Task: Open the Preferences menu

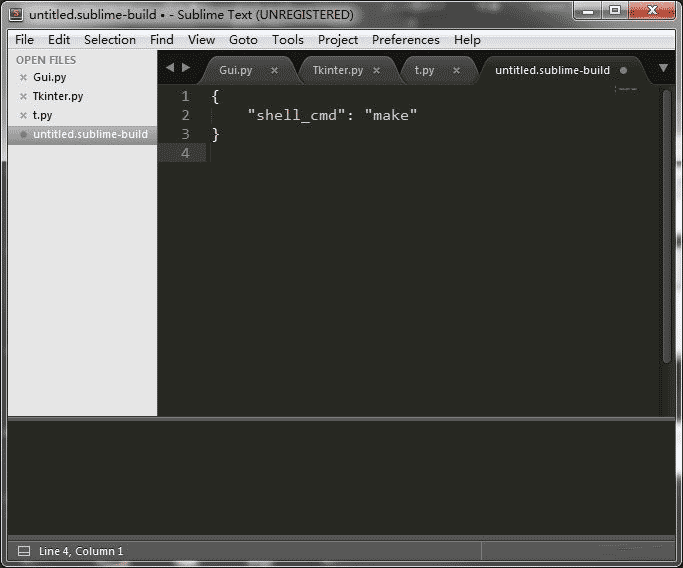Action: point(406,40)
